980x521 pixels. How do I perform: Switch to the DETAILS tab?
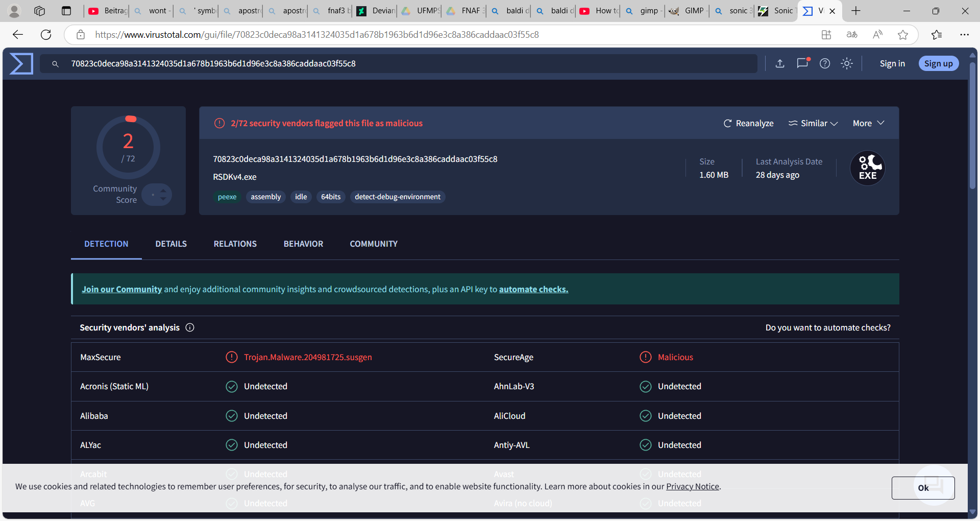(x=171, y=244)
